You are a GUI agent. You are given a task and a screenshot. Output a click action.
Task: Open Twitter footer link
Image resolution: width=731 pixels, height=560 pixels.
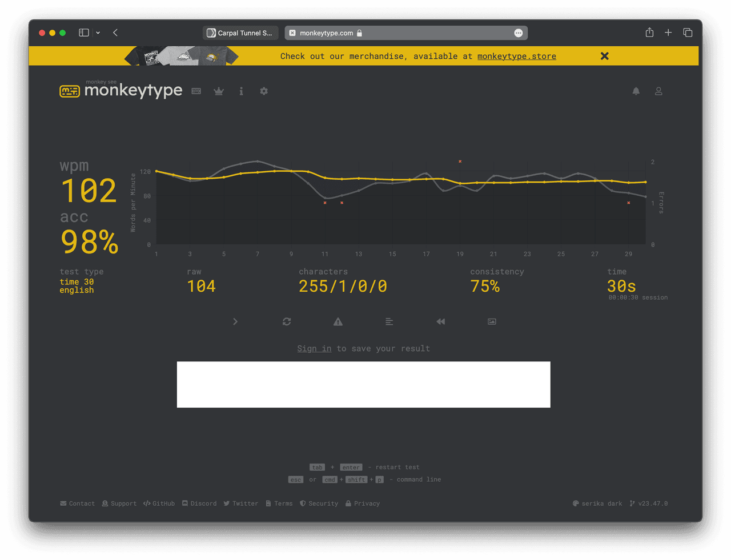pos(241,503)
